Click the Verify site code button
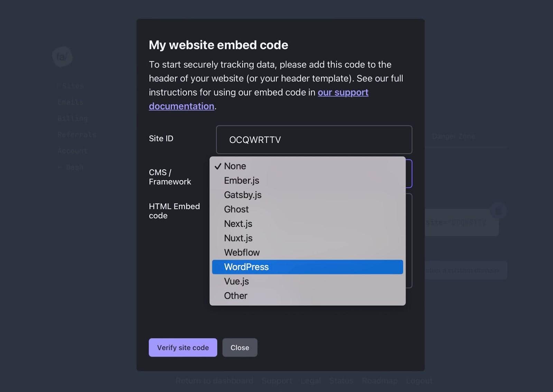Screen dimensions: 553x392 (x=182, y=347)
